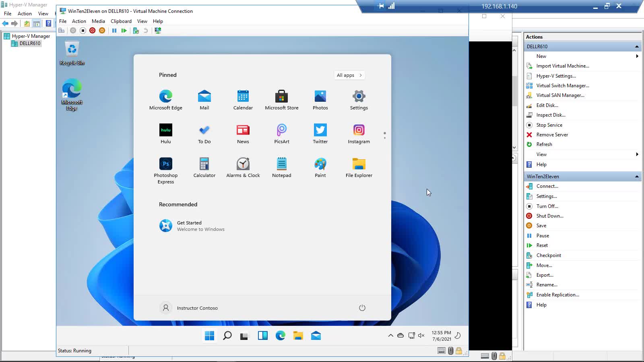Open the Instagram pinned app
The image size is (644, 362).
359,134
